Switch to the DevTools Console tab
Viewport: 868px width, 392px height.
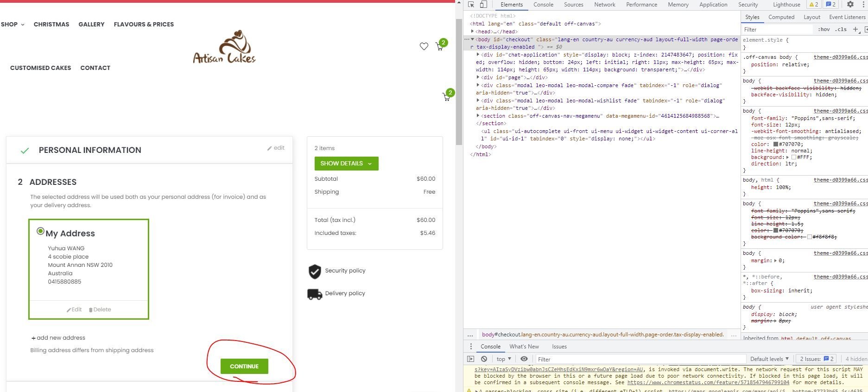(x=543, y=5)
